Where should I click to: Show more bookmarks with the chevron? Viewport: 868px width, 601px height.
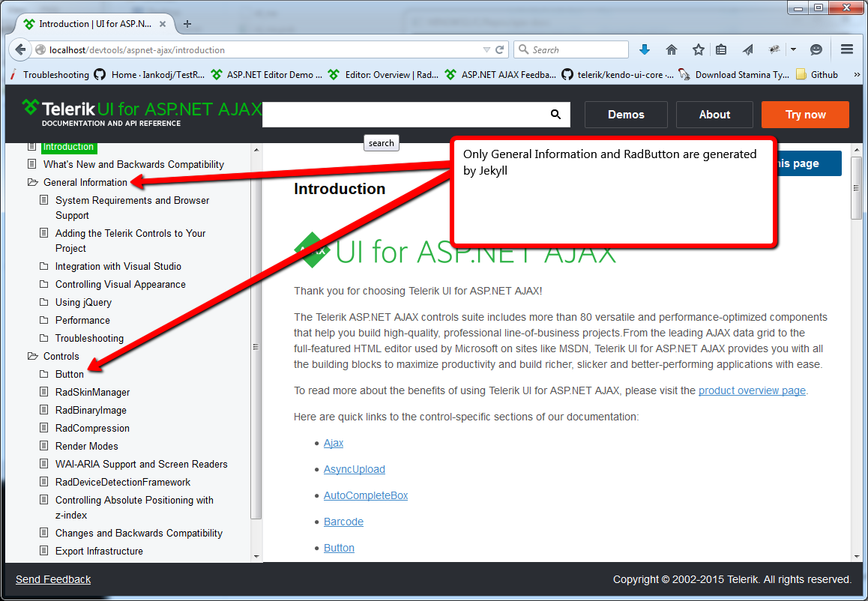click(856, 75)
